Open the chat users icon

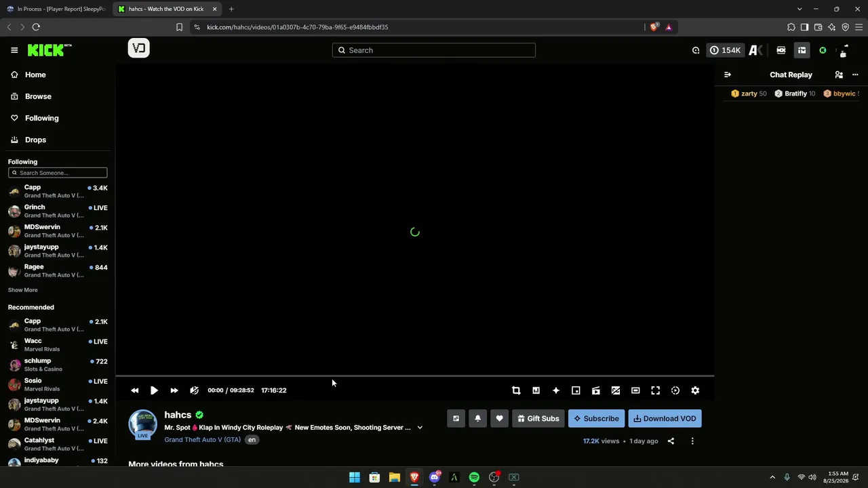point(839,75)
